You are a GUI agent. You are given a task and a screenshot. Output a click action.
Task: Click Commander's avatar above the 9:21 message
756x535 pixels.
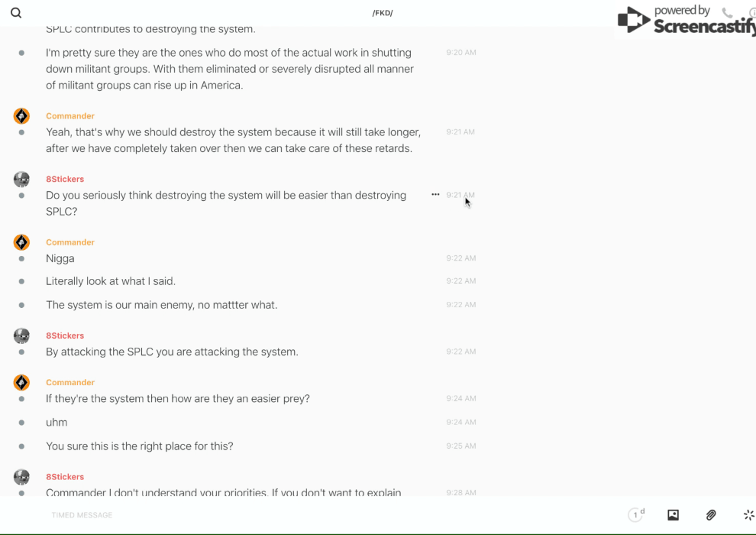point(21,116)
